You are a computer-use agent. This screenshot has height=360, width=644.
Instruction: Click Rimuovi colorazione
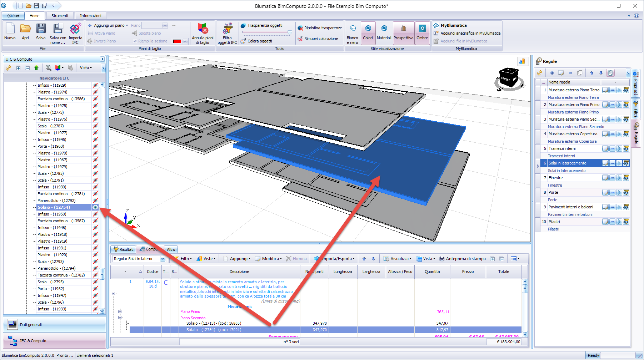coord(318,39)
